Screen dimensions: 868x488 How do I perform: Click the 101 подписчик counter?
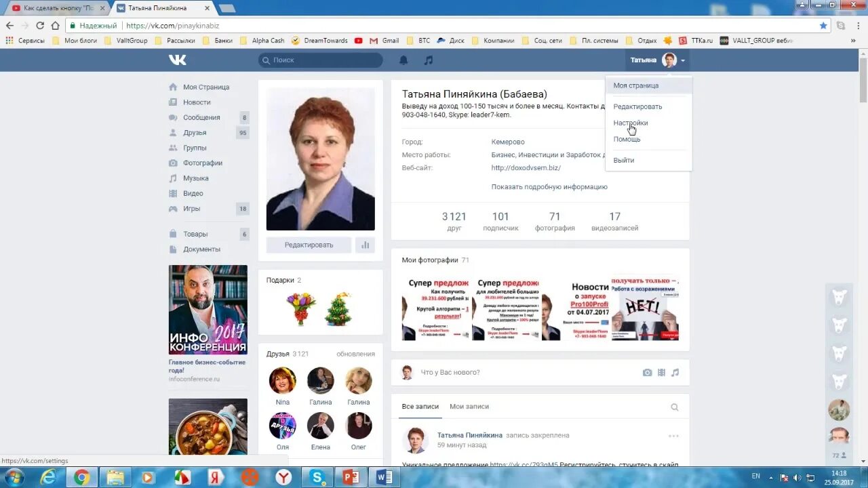pyautogui.click(x=500, y=222)
